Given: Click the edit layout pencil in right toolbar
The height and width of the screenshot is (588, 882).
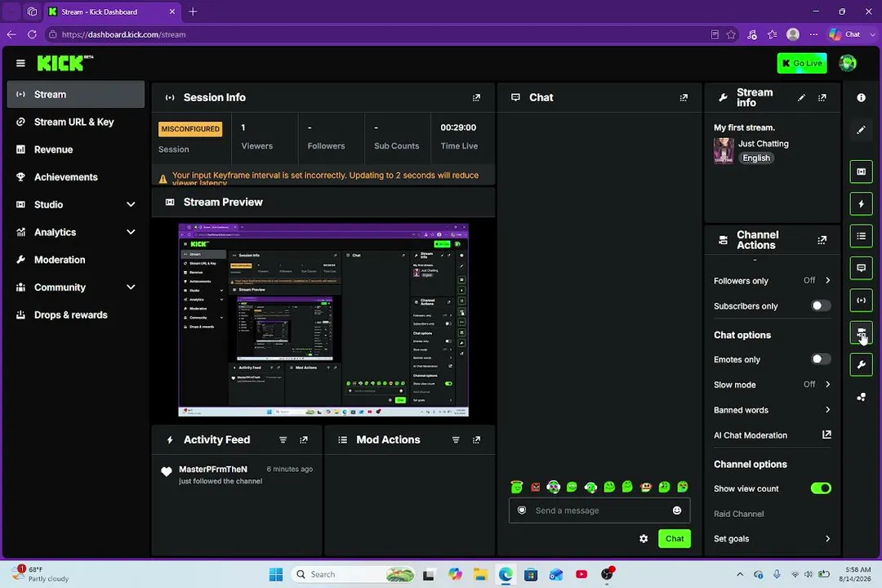Looking at the screenshot, I should coord(861,130).
